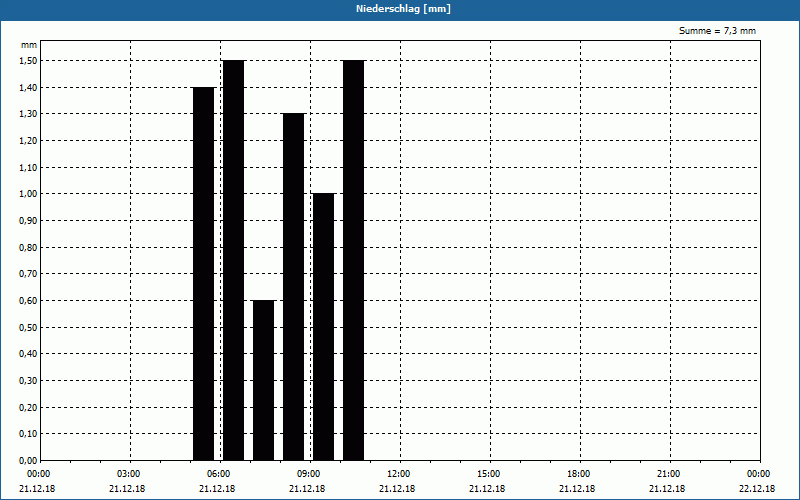The height and width of the screenshot is (500, 800).
Task: Select the 09:00 time label
Action: coord(308,474)
